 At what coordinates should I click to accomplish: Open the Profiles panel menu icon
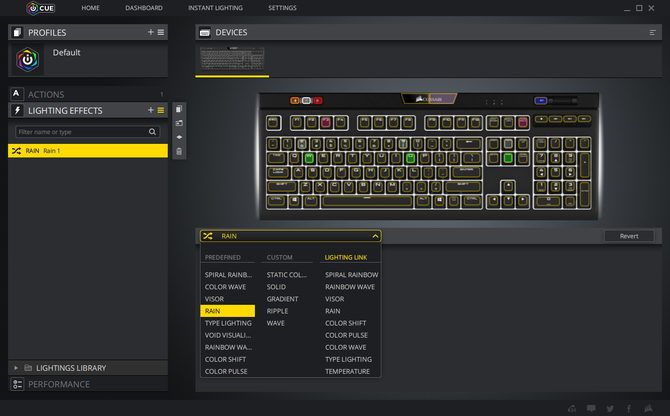[161, 32]
